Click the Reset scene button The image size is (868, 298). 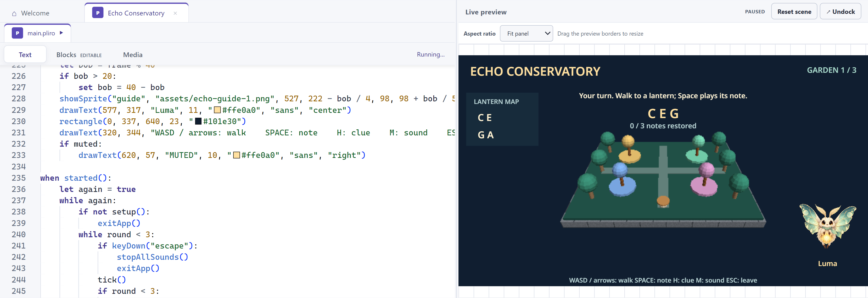[x=794, y=12]
